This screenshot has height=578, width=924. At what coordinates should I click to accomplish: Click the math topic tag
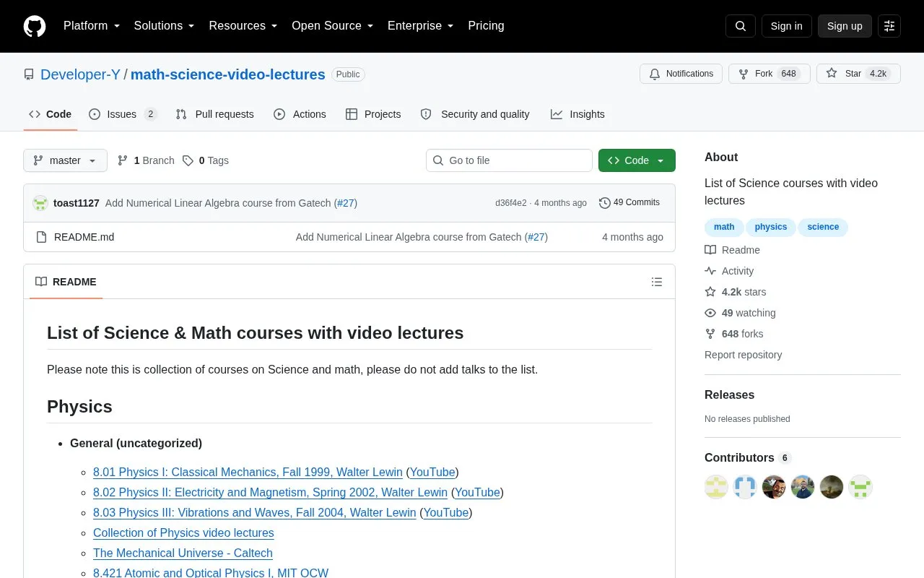pos(724,227)
